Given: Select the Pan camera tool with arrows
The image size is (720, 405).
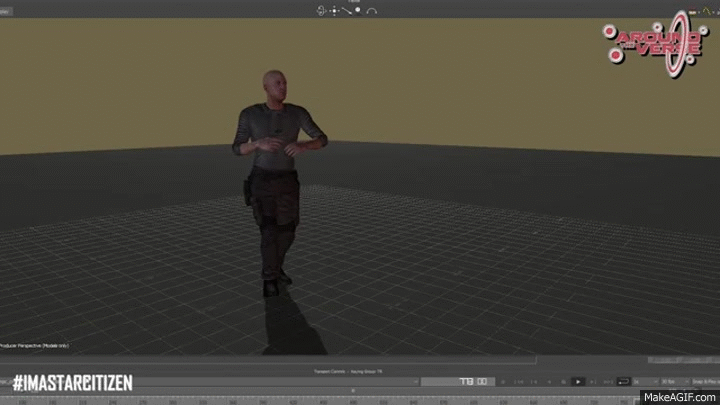Looking at the screenshot, I should [334, 11].
